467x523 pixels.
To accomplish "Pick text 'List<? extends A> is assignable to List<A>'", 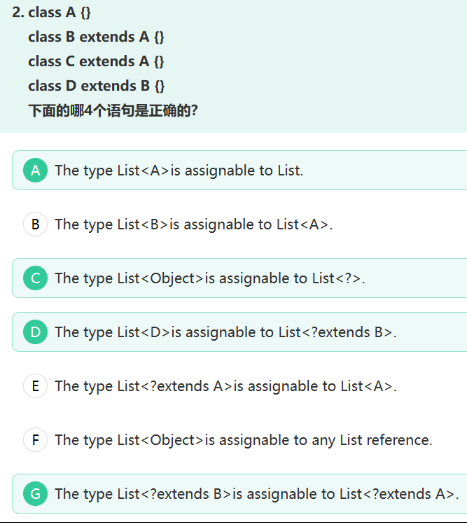I will [255, 386].
